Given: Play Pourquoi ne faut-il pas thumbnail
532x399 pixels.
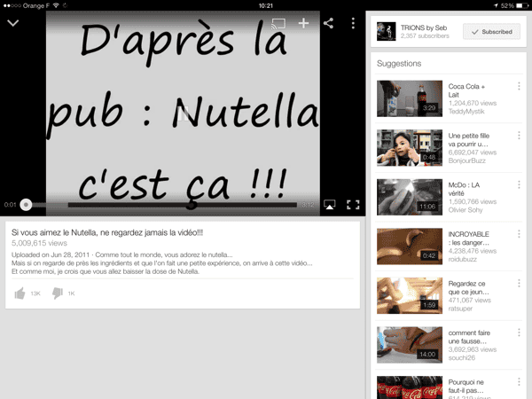Looking at the screenshot, I should (410, 387).
